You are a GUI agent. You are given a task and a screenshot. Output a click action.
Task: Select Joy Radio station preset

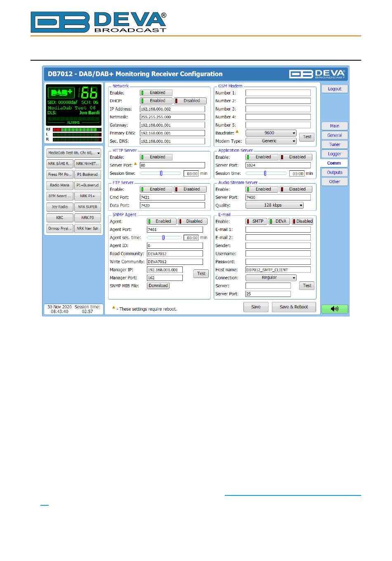59,207
